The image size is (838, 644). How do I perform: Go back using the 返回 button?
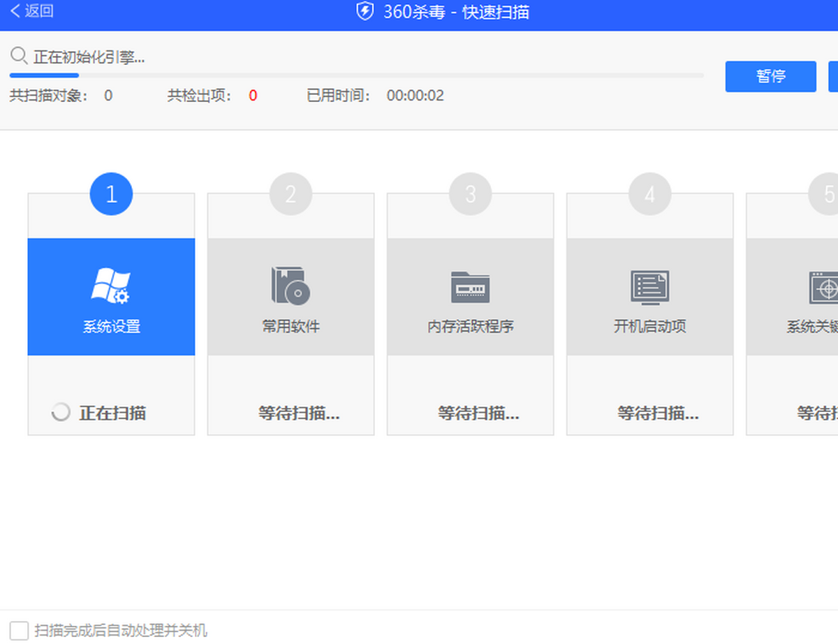[31, 11]
